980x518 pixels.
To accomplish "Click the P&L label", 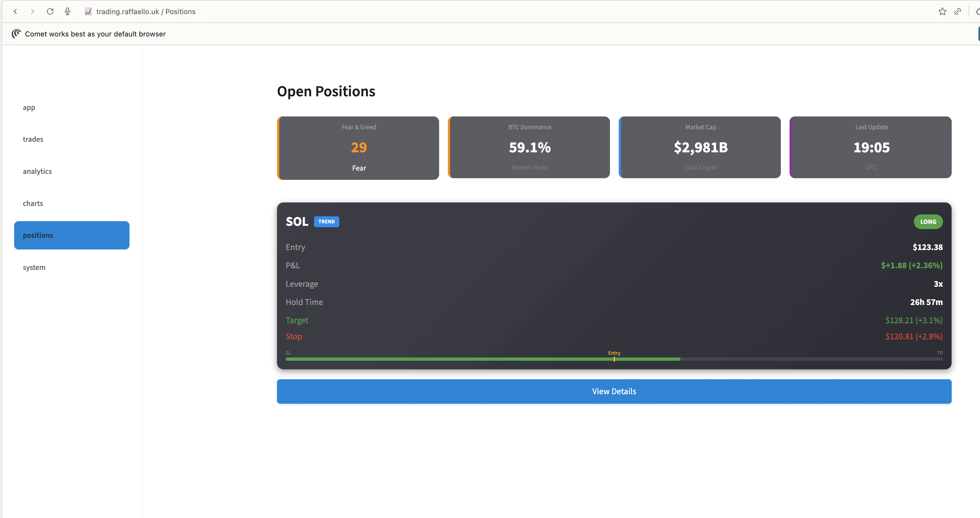I will [292, 266].
